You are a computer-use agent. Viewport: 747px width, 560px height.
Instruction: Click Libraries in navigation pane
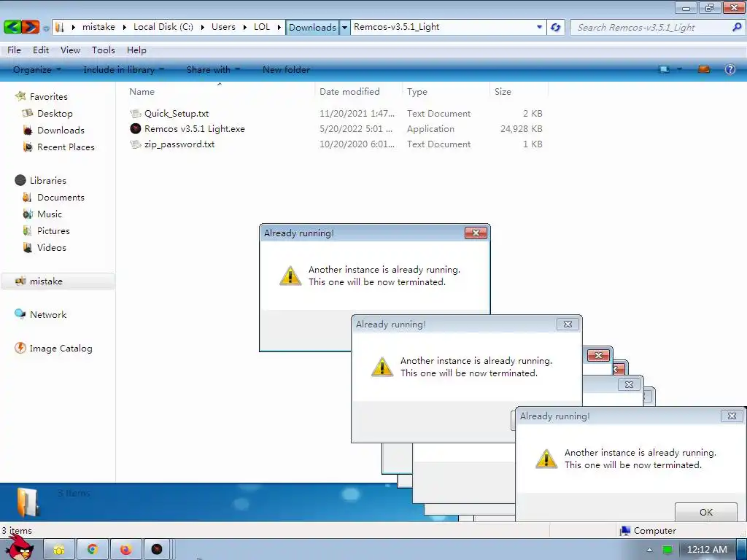[x=47, y=181]
